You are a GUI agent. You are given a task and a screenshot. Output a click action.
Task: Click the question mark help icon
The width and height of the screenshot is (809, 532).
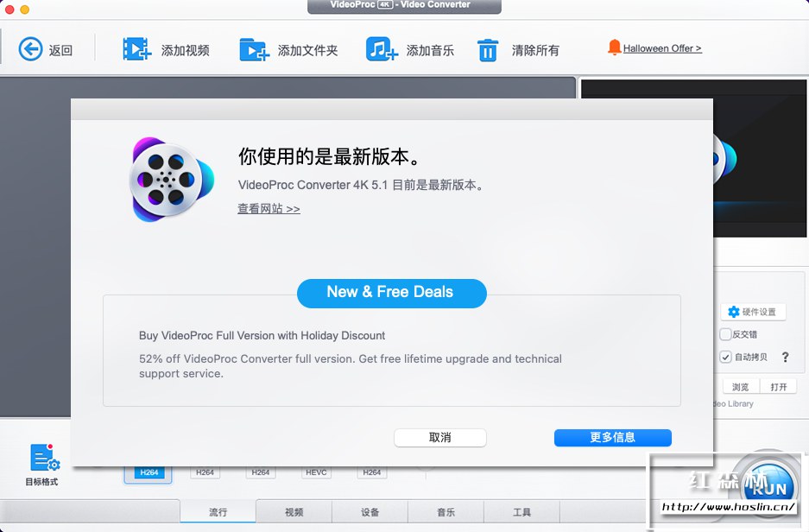(x=786, y=357)
